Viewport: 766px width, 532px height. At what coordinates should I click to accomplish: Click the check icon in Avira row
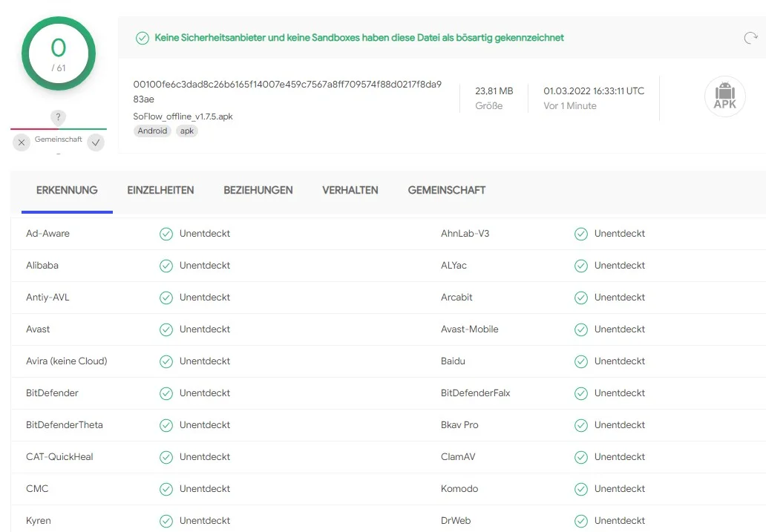click(166, 361)
